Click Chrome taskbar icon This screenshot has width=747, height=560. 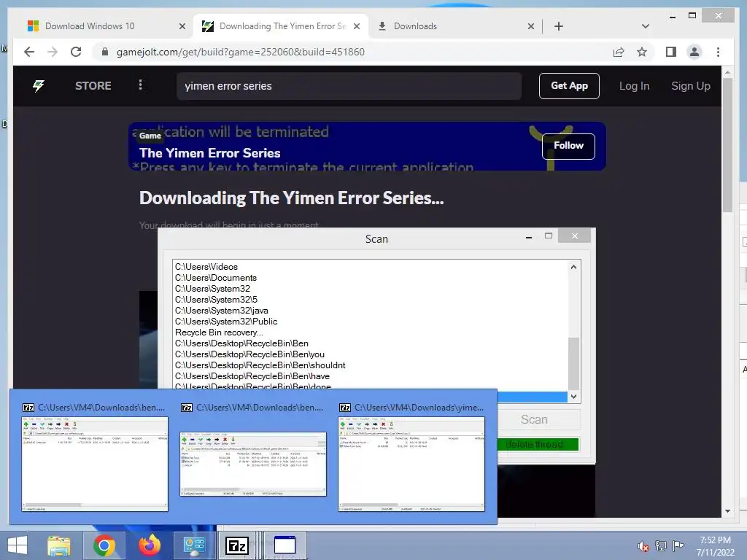104,545
